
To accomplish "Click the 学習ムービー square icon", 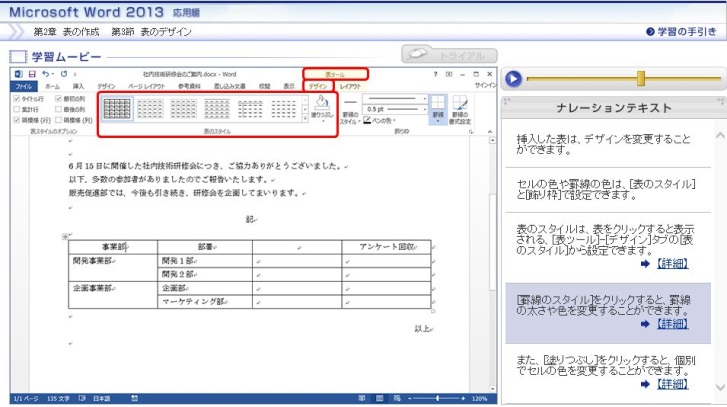I will point(18,57).
